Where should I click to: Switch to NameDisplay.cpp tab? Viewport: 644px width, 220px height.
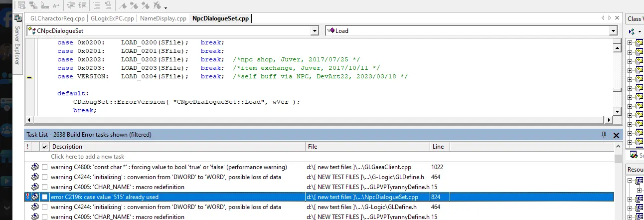163,19
